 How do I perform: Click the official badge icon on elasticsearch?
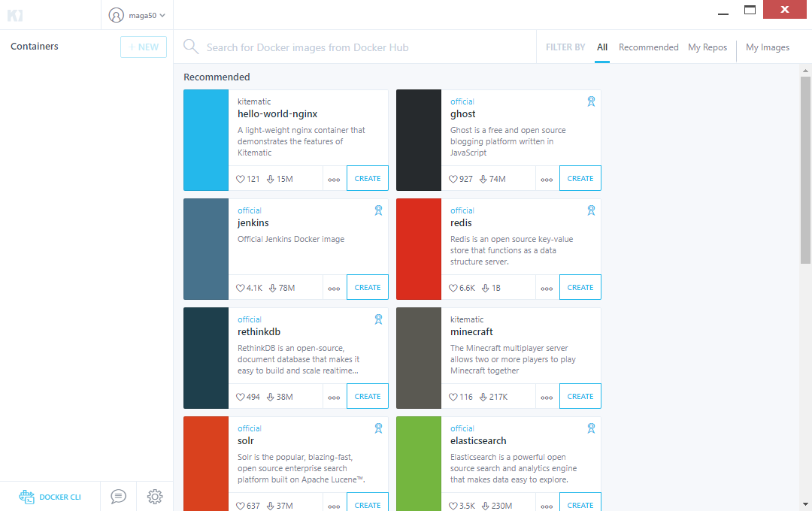click(591, 428)
